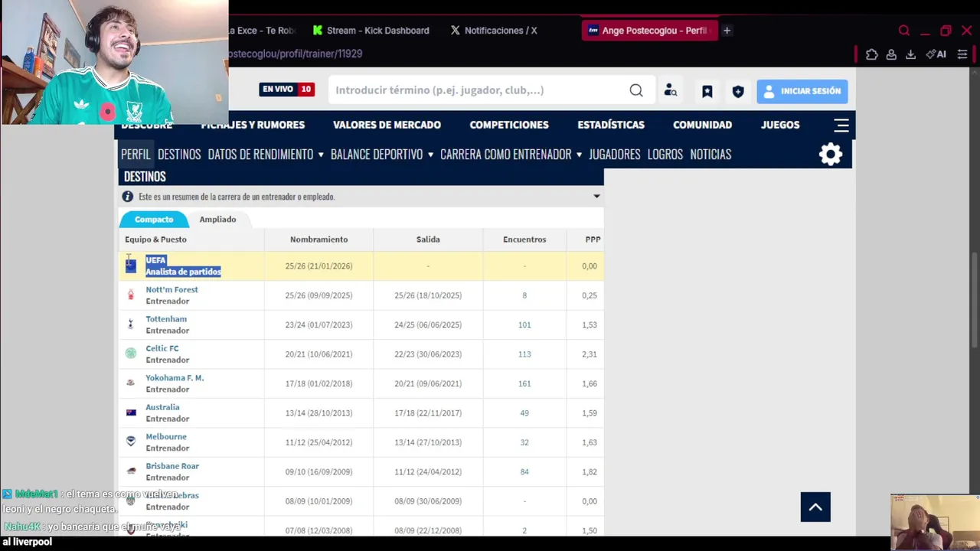This screenshot has width=980, height=551.
Task: Open the Notificaciones / X browser tab
Action: point(494,31)
